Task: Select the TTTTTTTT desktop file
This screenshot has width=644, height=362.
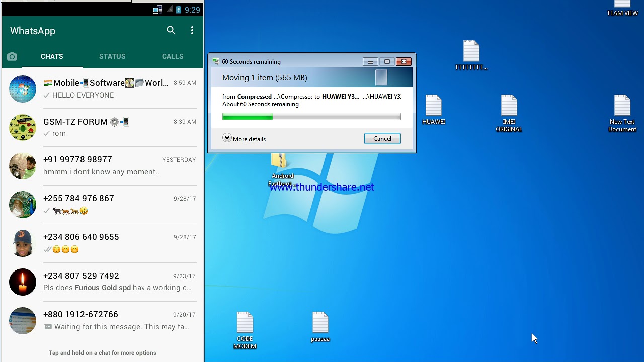Action: [x=471, y=55]
